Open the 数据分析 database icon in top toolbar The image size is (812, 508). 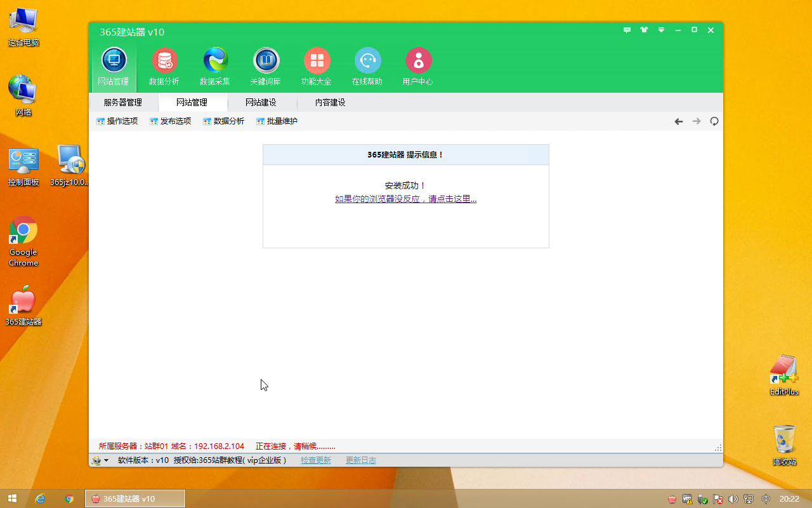[164, 67]
